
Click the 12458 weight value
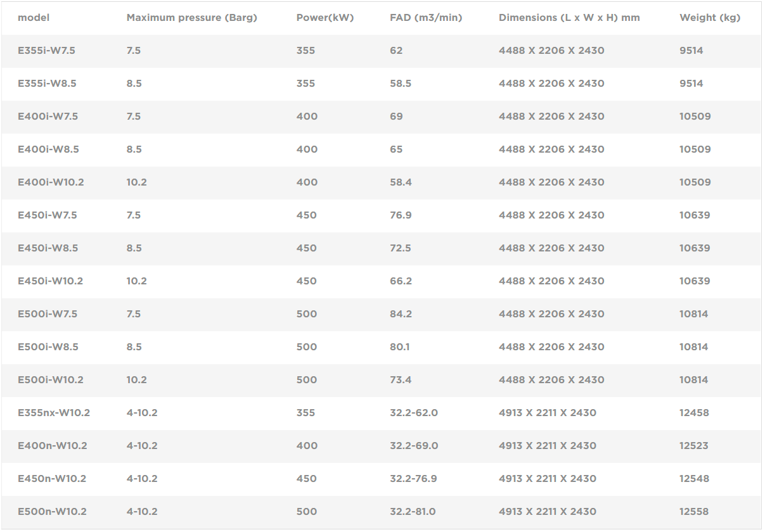(x=694, y=413)
